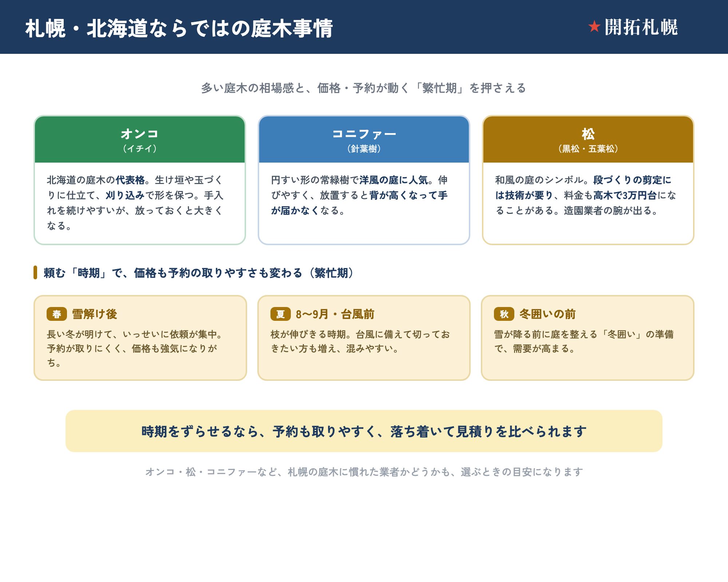728x582 pixels.
Task: Click the オンコ description starting 北海道の庭木の代表格
Action: pos(135,203)
